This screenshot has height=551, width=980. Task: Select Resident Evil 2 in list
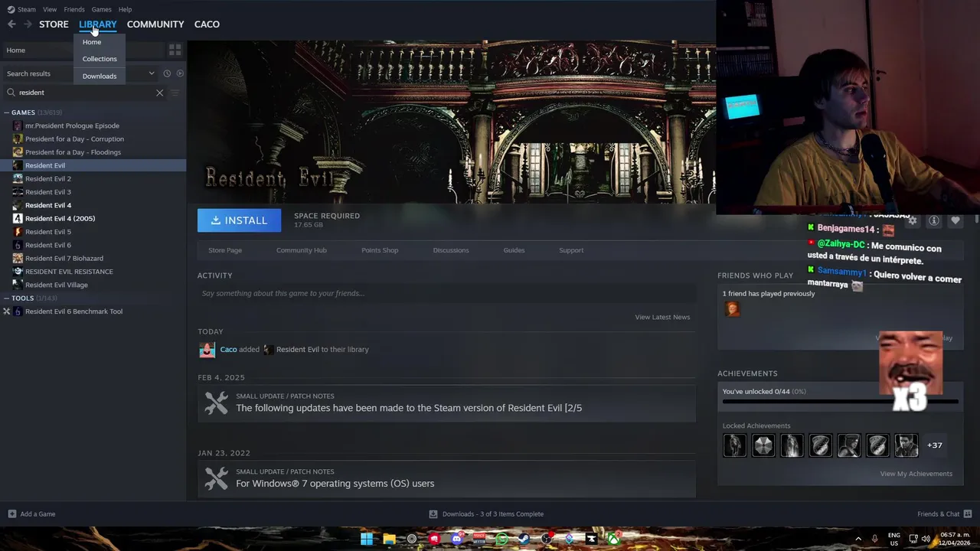coord(48,178)
